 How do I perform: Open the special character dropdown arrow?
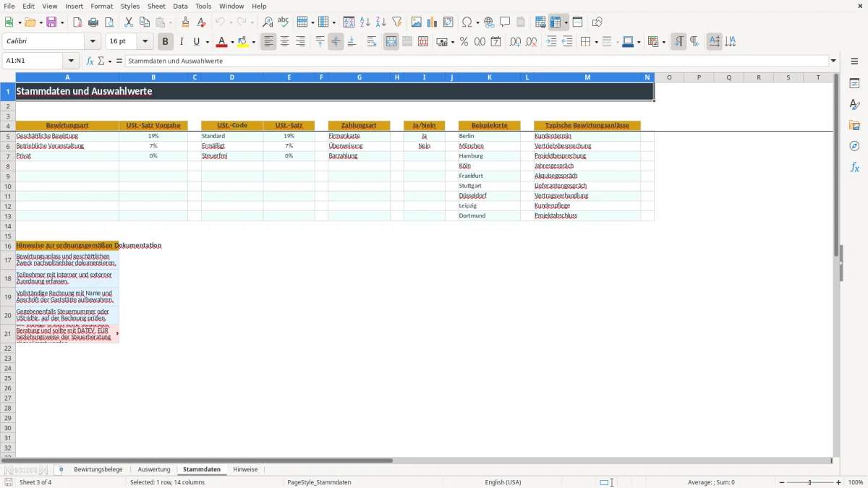pyautogui.click(x=477, y=22)
